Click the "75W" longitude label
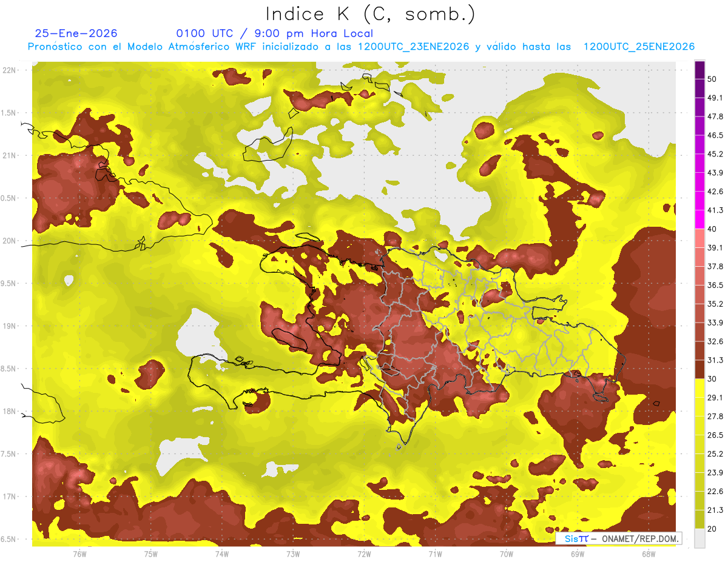The image size is (728, 562). [x=151, y=554]
